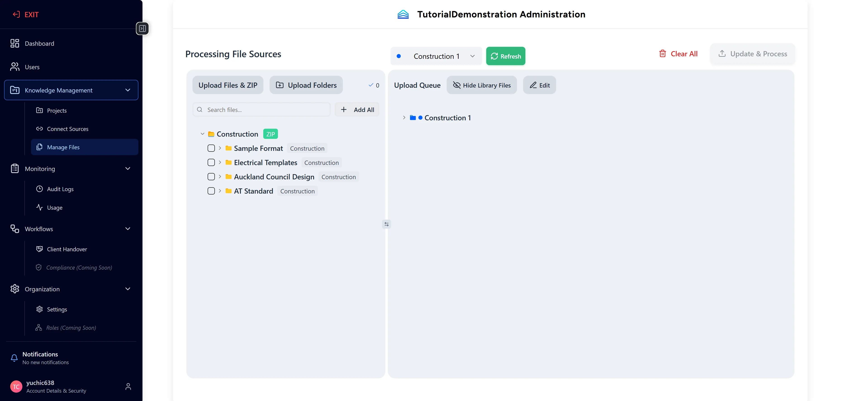Click the TutorialDemonstration logo icon
This screenshot has height=401, width=868.
click(x=403, y=14)
